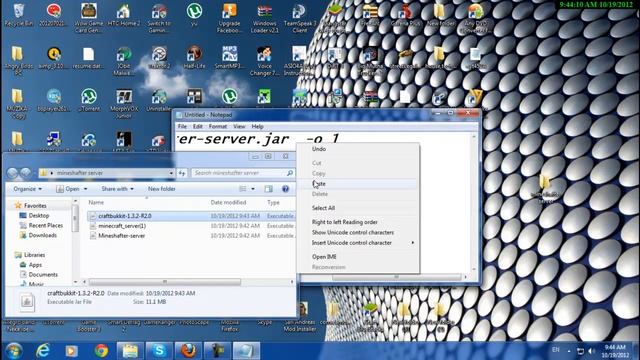
Task: Select the Angry Birds desktop folder
Action: (17, 61)
